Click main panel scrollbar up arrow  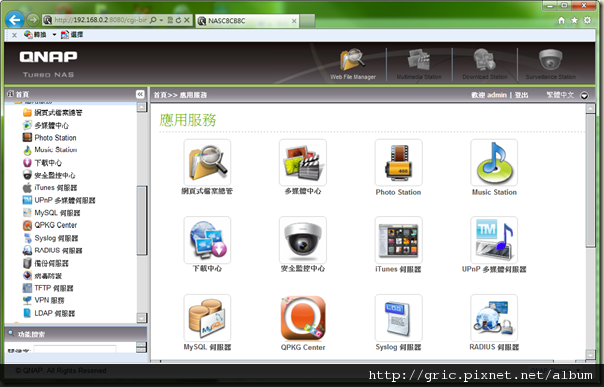pyautogui.click(x=591, y=109)
